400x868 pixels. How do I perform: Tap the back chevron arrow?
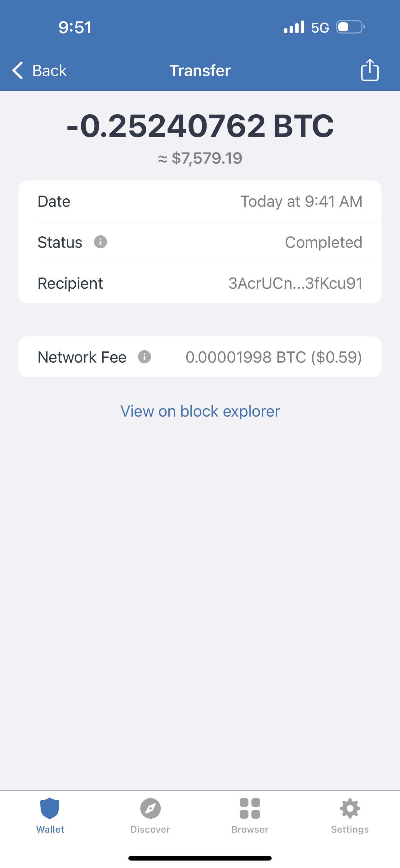click(x=18, y=70)
